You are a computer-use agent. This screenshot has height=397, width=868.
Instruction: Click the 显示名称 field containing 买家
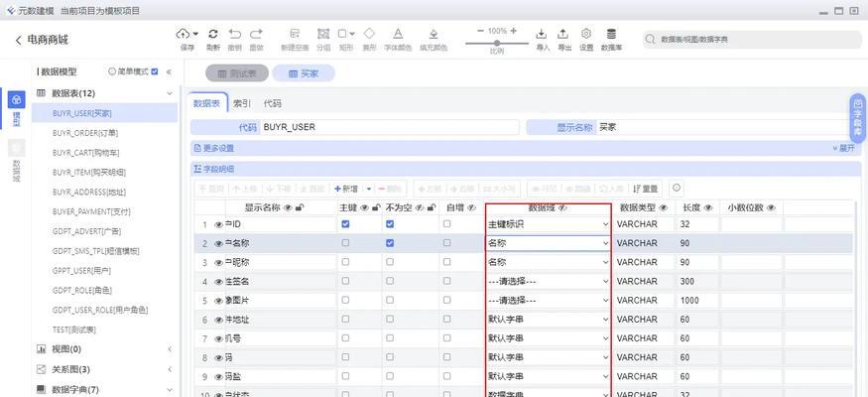point(722,127)
